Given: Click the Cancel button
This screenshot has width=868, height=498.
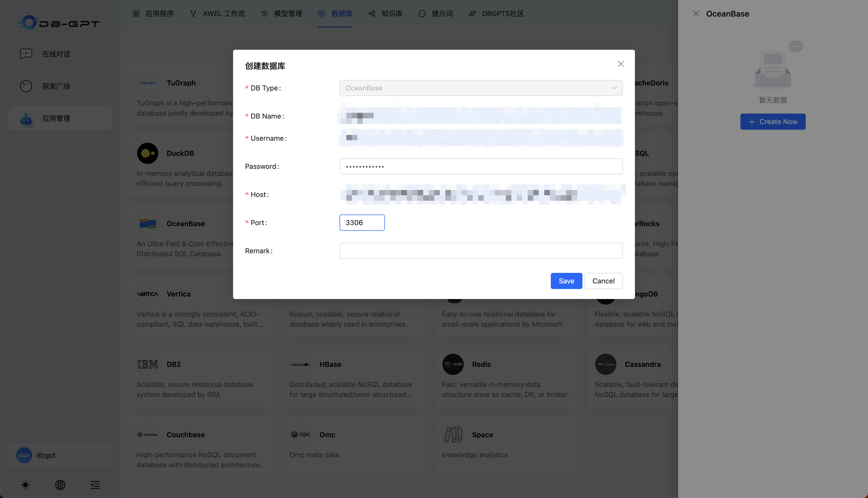Looking at the screenshot, I should click(x=603, y=281).
